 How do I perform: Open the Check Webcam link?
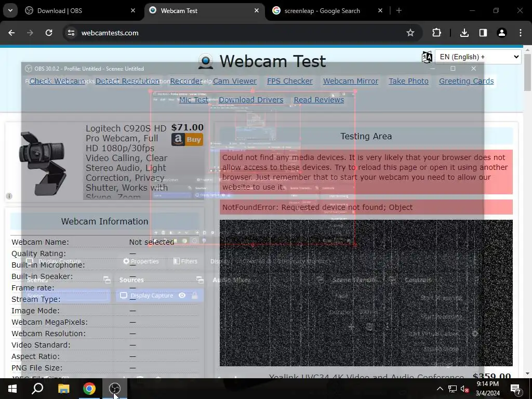click(x=57, y=81)
